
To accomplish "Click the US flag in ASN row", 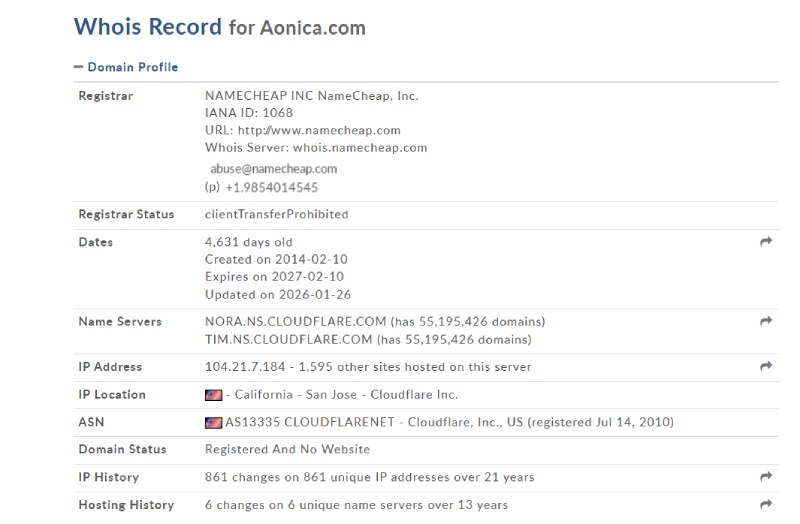I will click(213, 422).
